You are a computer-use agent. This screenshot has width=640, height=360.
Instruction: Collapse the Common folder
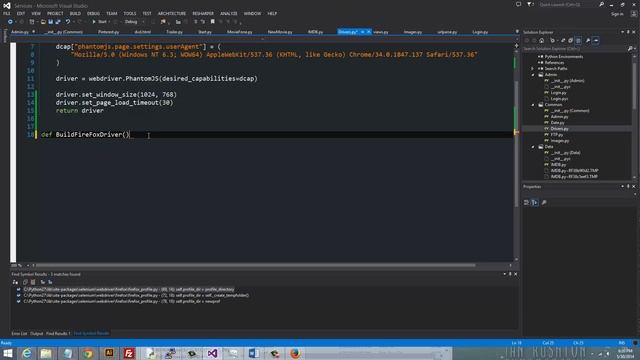[x=533, y=105]
